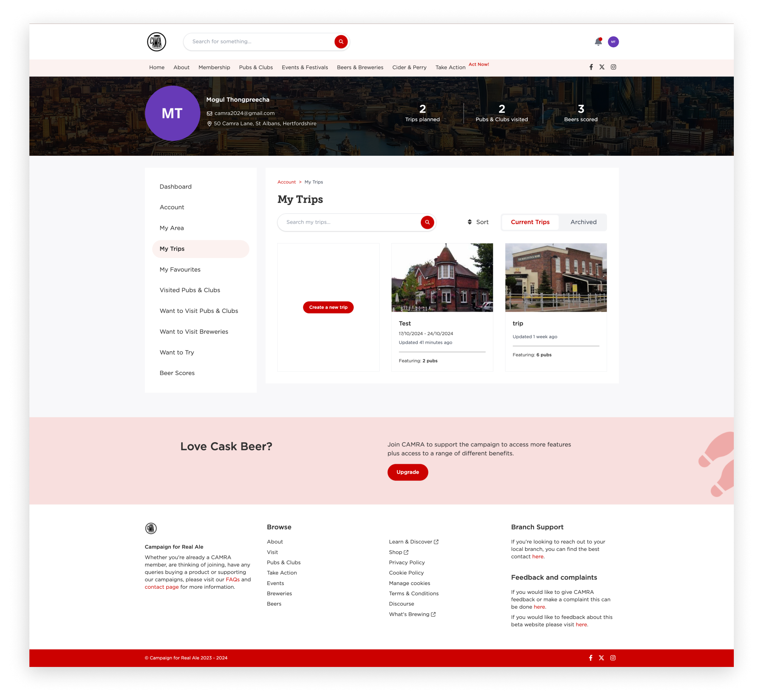Select the Current Trips tab
Image resolution: width=761 pixels, height=700 pixels.
[x=530, y=222]
